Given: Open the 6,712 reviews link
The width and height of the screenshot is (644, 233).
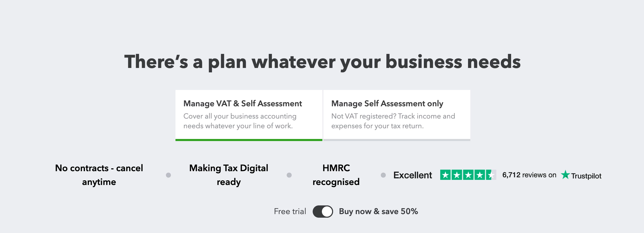Looking at the screenshot, I should pos(529,175).
